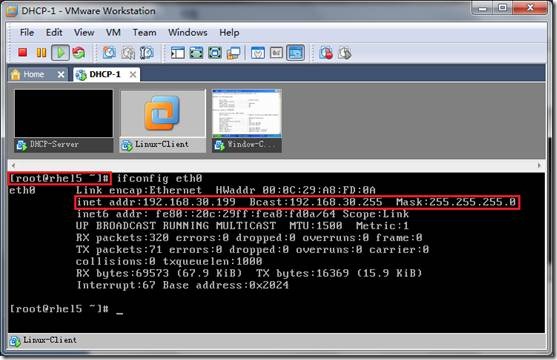Screen dimensions: 557x360
Task: Select the DHCP-1 tab
Action: pyautogui.click(x=105, y=74)
